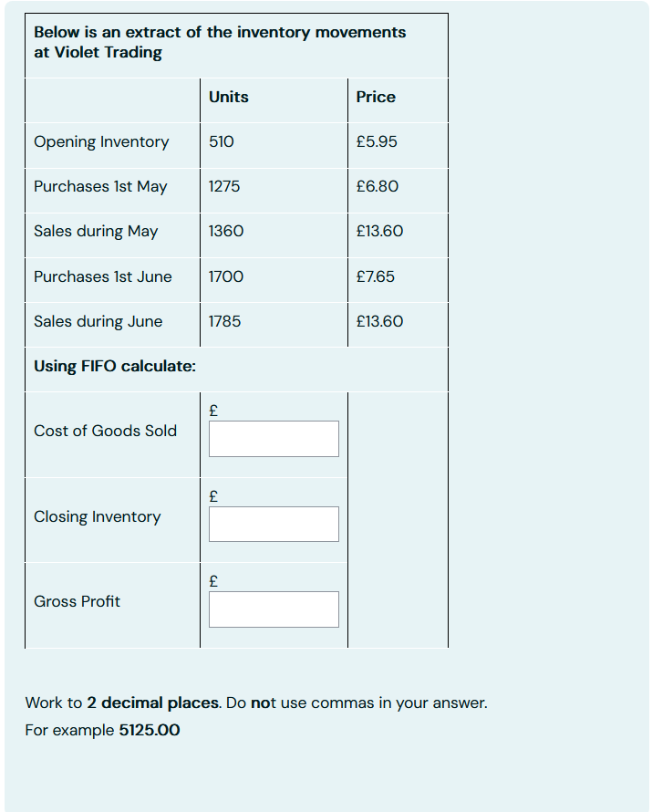Click the £ symbol above the Gross Profit box
Image resolution: width=652 pixels, height=812 pixels.
coord(212,579)
